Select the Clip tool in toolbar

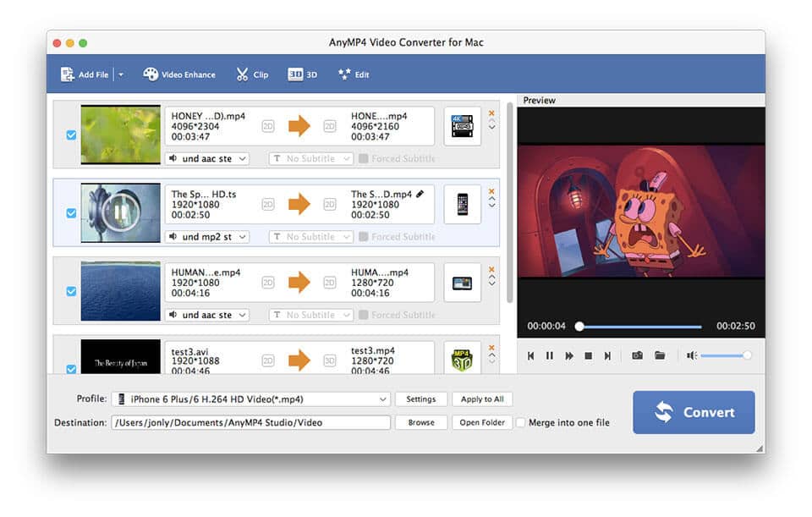coord(252,74)
